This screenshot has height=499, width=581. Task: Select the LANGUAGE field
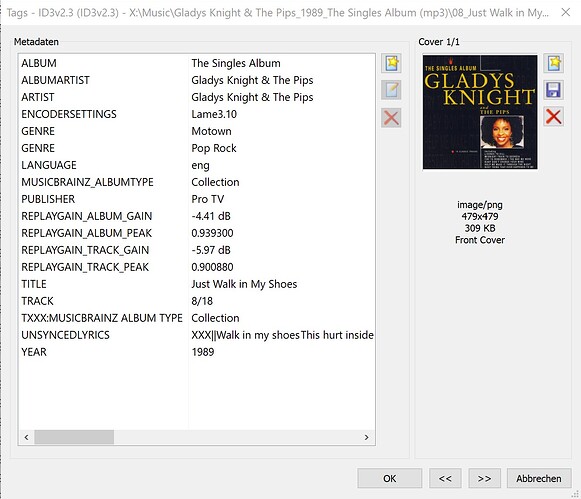49,165
